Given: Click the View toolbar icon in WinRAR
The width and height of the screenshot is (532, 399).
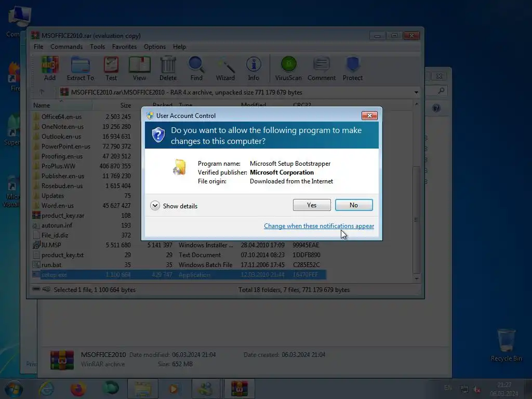Looking at the screenshot, I should pyautogui.click(x=139, y=69).
